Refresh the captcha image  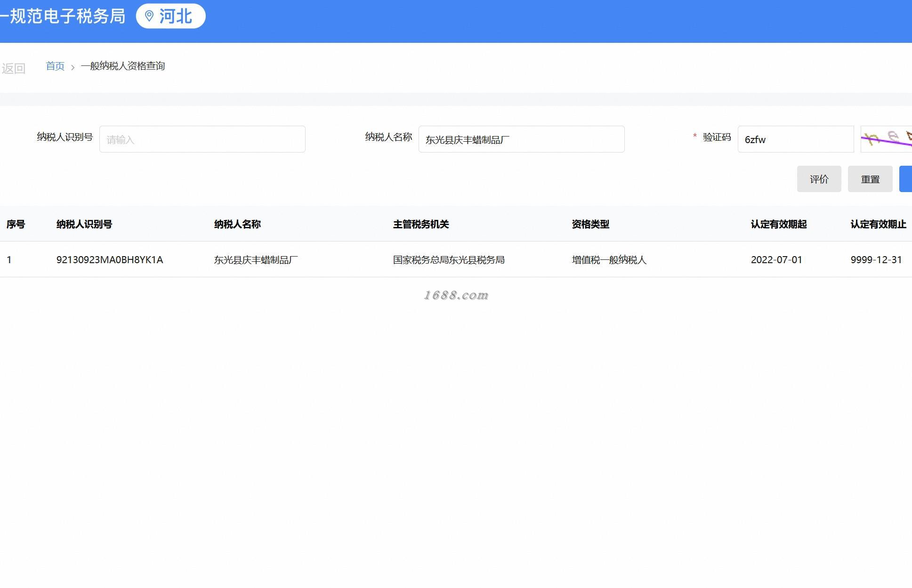point(886,139)
